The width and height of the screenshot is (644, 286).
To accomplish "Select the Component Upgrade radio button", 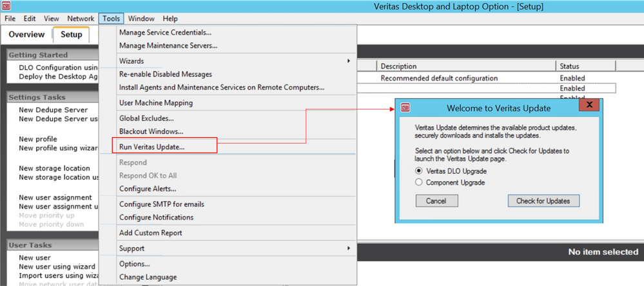I will tap(418, 182).
